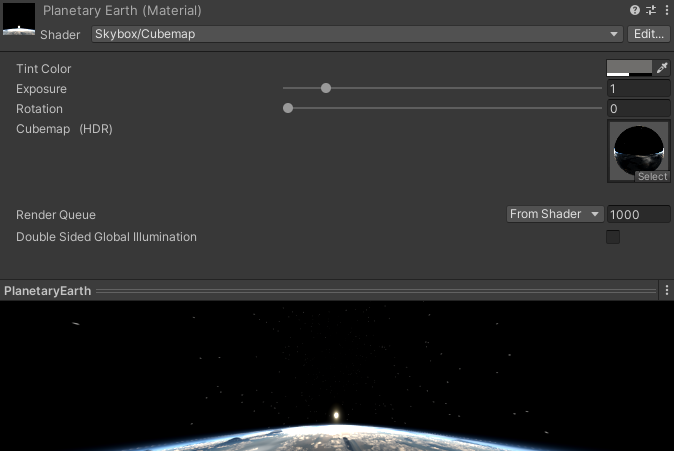Click the preset selector icon
The width and height of the screenshot is (674, 451).
(x=651, y=10)
